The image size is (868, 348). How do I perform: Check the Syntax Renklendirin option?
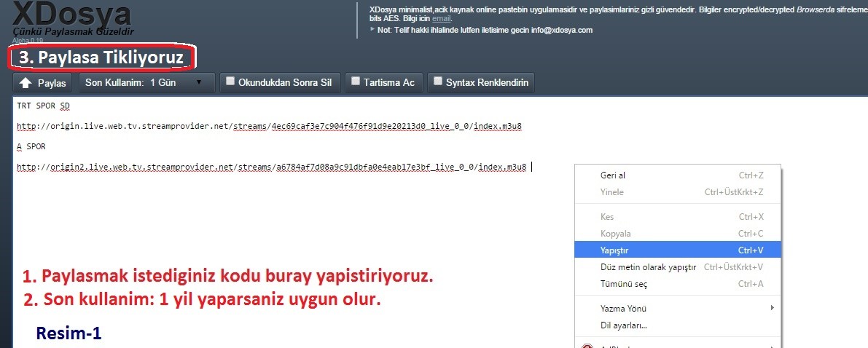(x=438, y=82)
